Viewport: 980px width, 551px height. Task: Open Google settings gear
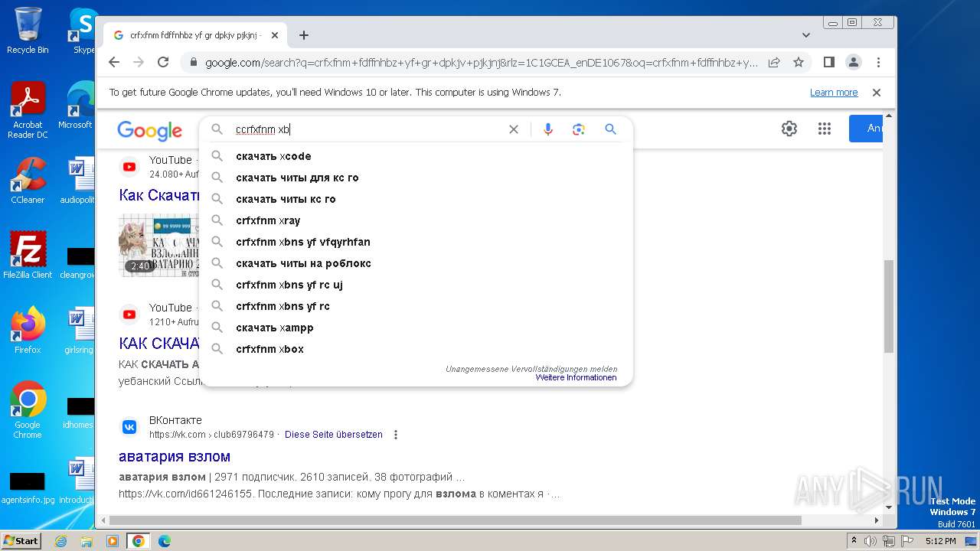point(789,129)
